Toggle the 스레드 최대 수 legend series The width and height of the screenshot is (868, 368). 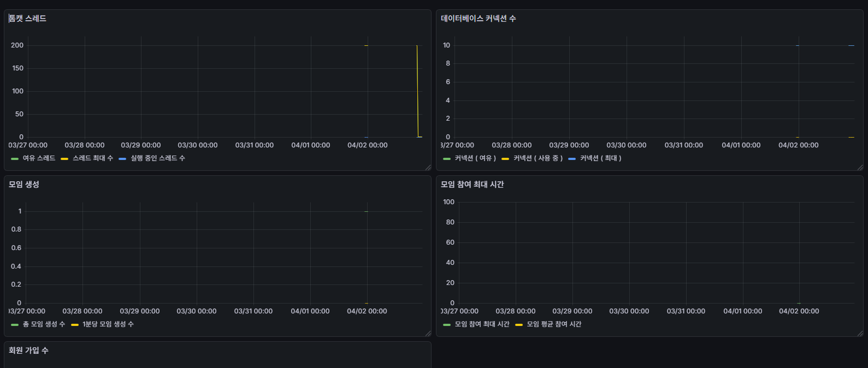point(93,158)
